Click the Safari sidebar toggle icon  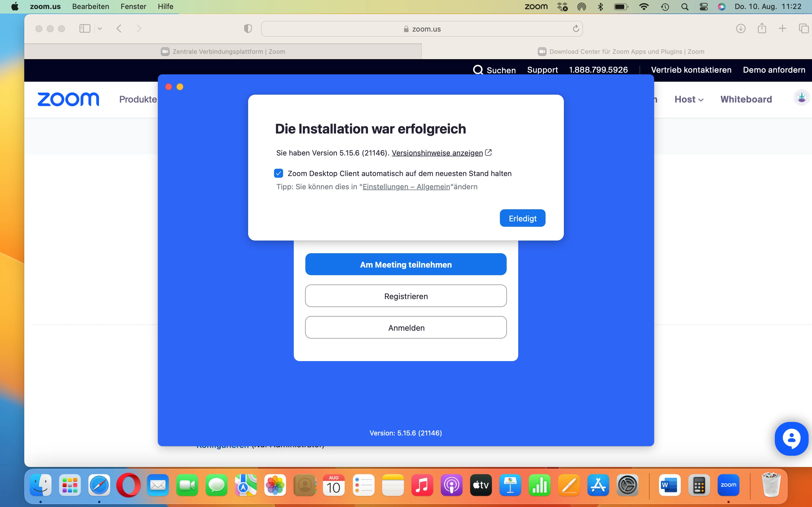[85, 28]
